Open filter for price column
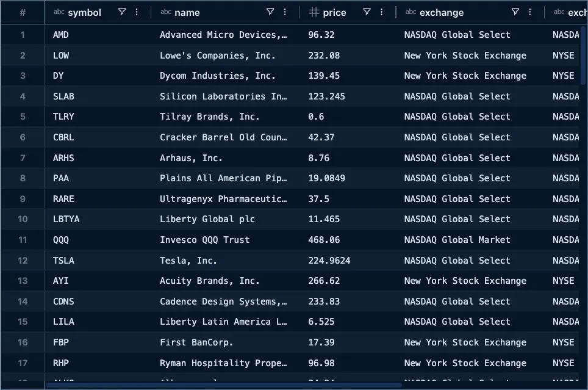The image size is (588, 390). (367, 12)
